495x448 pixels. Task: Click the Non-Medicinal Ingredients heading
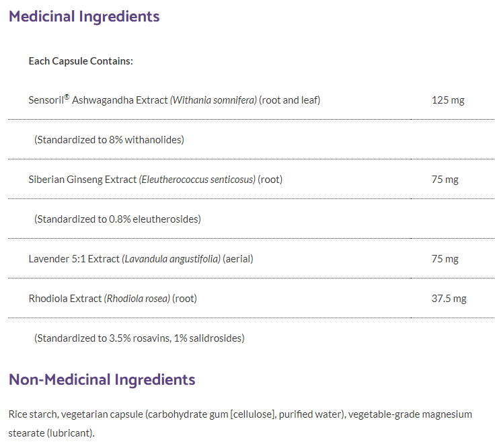point(102,379)
